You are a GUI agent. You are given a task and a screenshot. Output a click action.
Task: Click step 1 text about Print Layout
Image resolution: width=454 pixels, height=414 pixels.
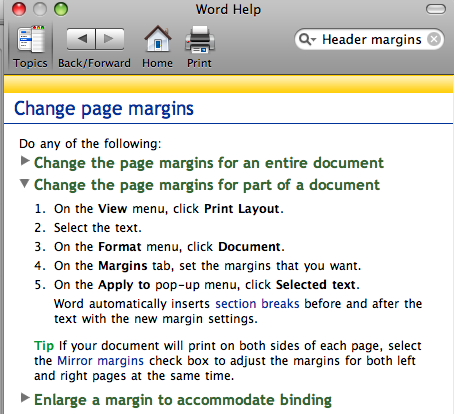pos(169,209)
